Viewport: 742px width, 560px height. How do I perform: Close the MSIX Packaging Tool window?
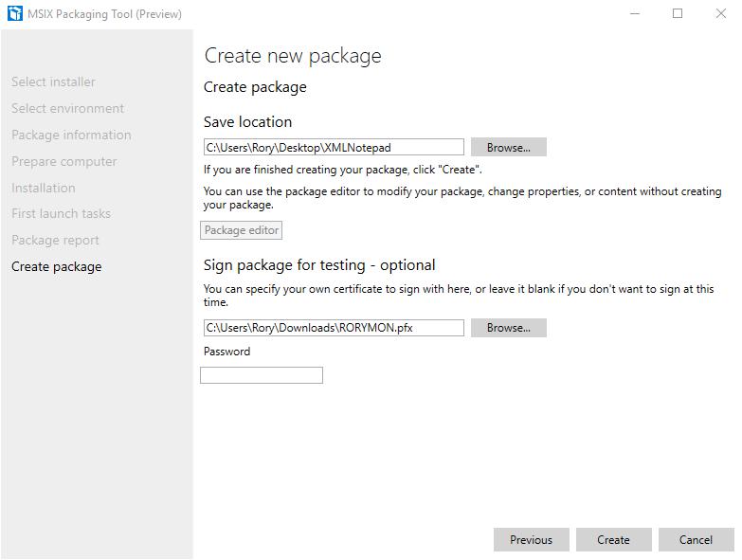[x=721, y=13]
